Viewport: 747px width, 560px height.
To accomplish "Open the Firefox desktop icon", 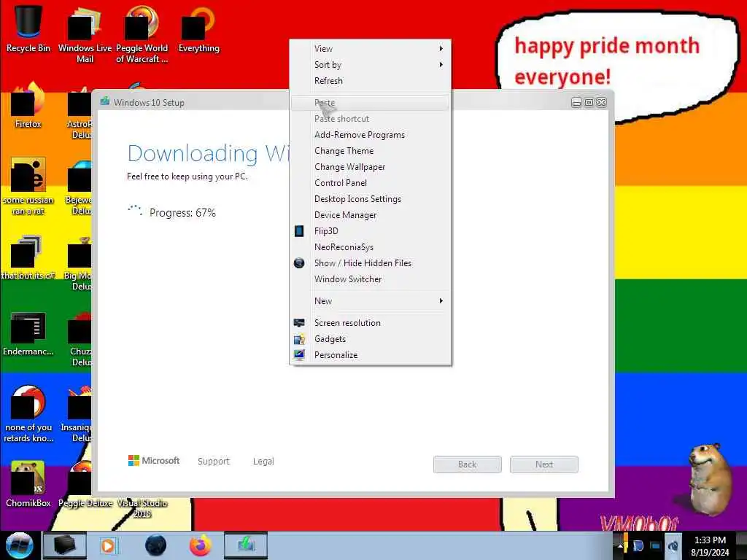I will tap(28, 105).
